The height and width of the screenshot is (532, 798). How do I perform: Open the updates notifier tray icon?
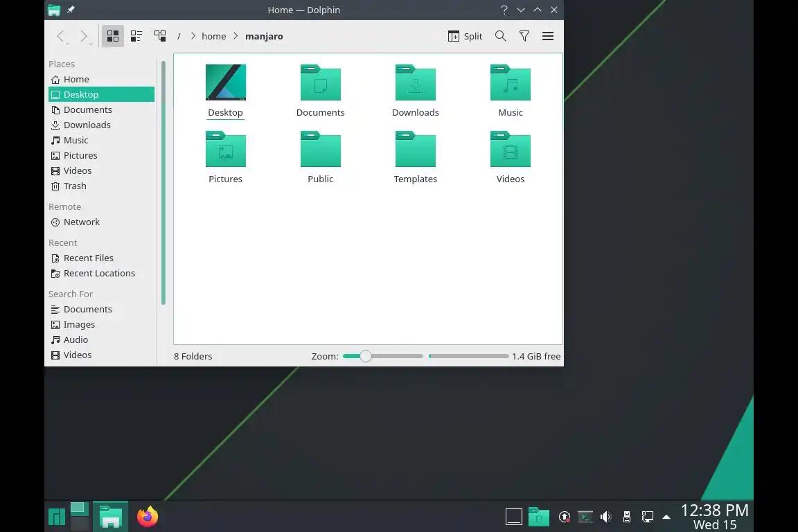coord(565,517)
